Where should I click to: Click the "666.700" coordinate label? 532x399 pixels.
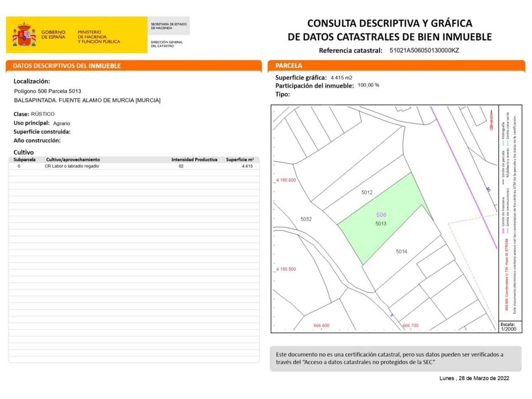tap(411, 326)
